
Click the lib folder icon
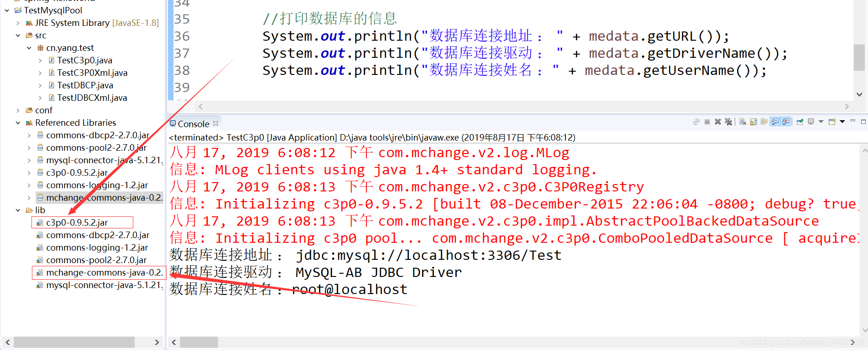click(29, 210)
